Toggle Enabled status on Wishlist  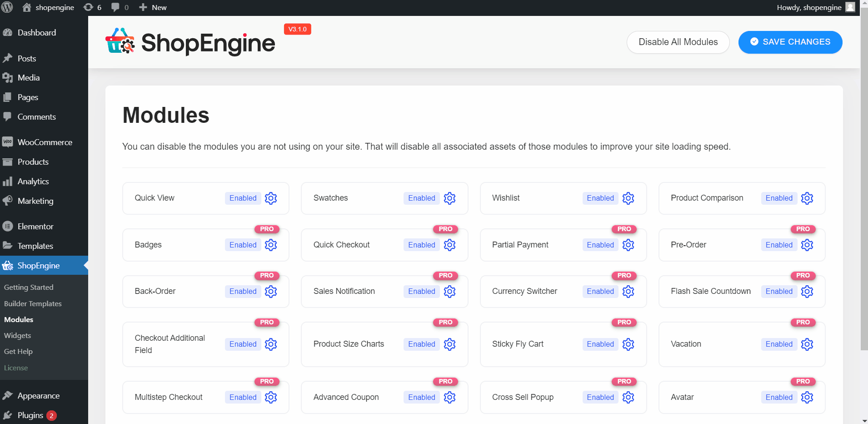[600, 198]
